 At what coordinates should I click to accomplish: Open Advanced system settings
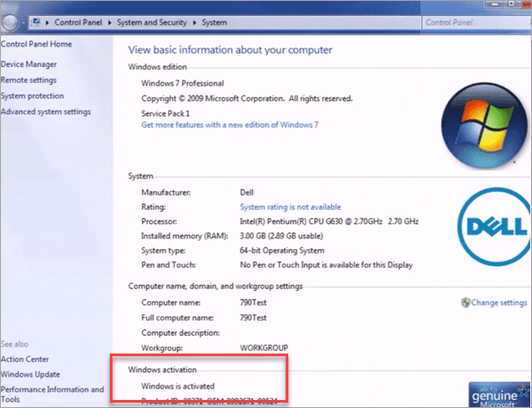pos(46,112)
